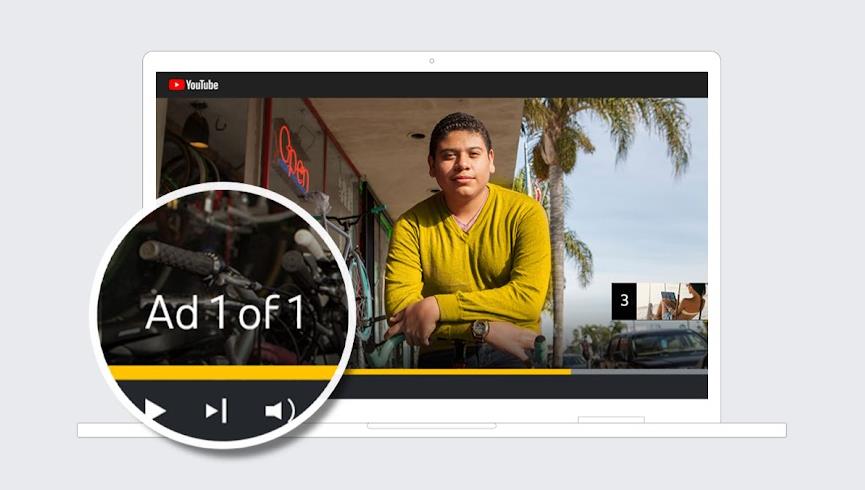The width and height of the screenshot is (865, 490).
Task: Seek to the unplayed gray portion of the progress bar
Action: [x=638, y=371]
